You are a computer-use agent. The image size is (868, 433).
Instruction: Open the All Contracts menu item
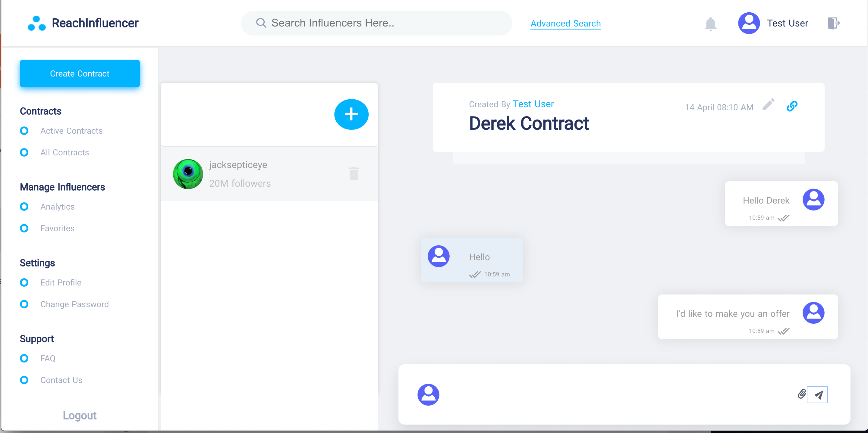tap(64, 153)
